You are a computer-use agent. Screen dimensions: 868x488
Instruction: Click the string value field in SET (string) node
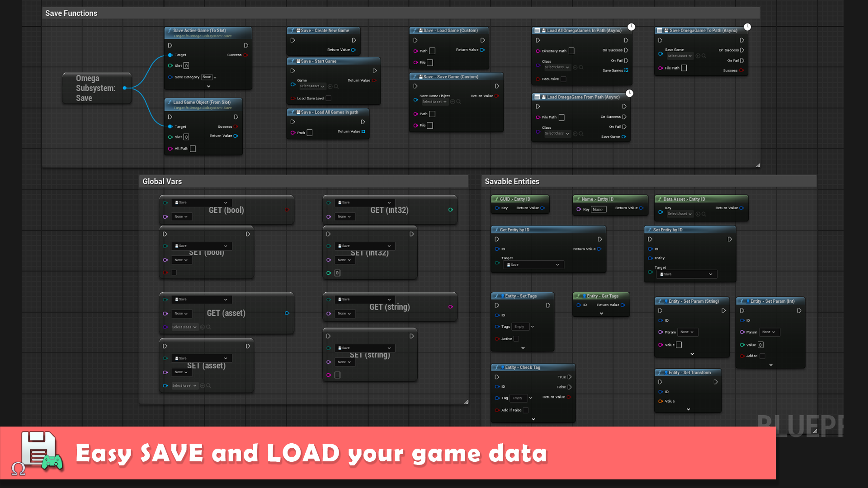(337, 375)
